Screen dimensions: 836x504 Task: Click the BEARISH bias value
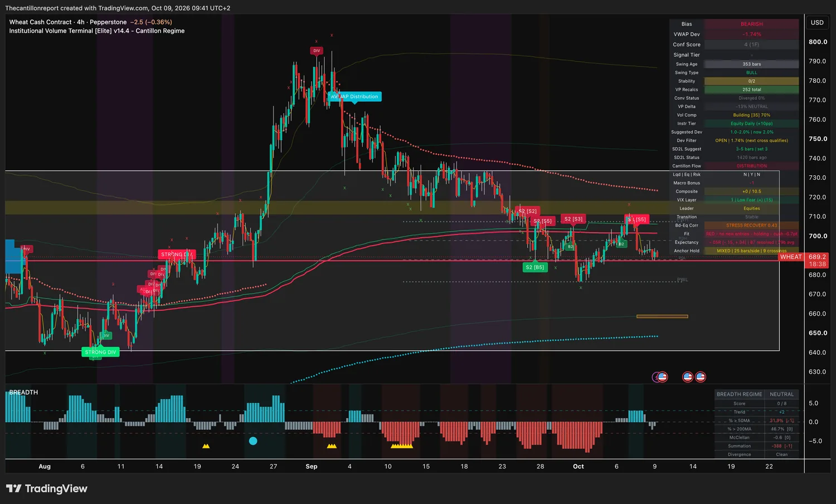[752, 25]
